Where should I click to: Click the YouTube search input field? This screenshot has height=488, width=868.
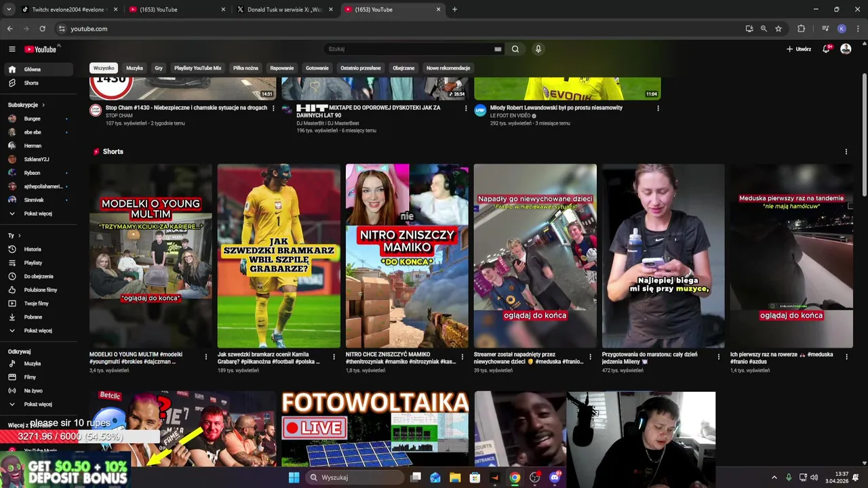[410, 49]
